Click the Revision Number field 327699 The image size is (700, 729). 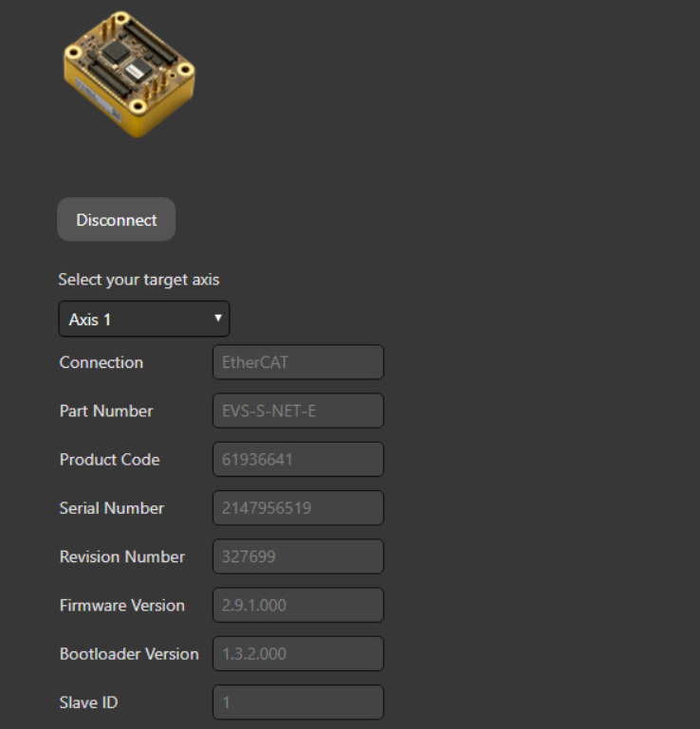coord(298,556)
